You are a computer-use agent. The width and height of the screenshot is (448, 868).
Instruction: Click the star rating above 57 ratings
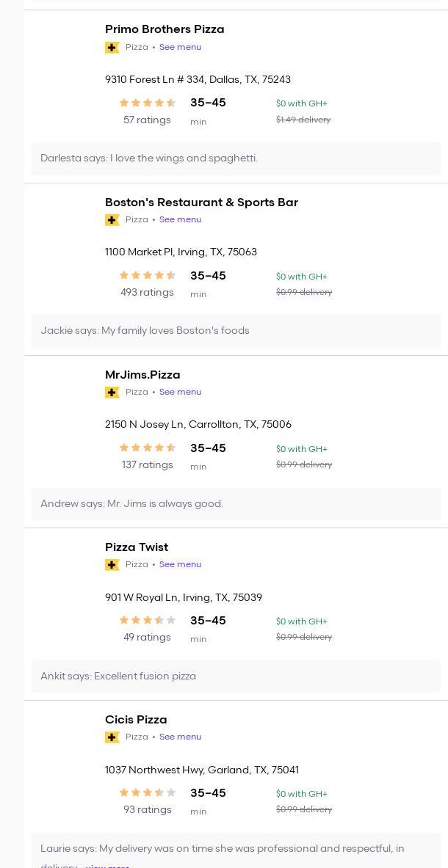click(147, 103)
